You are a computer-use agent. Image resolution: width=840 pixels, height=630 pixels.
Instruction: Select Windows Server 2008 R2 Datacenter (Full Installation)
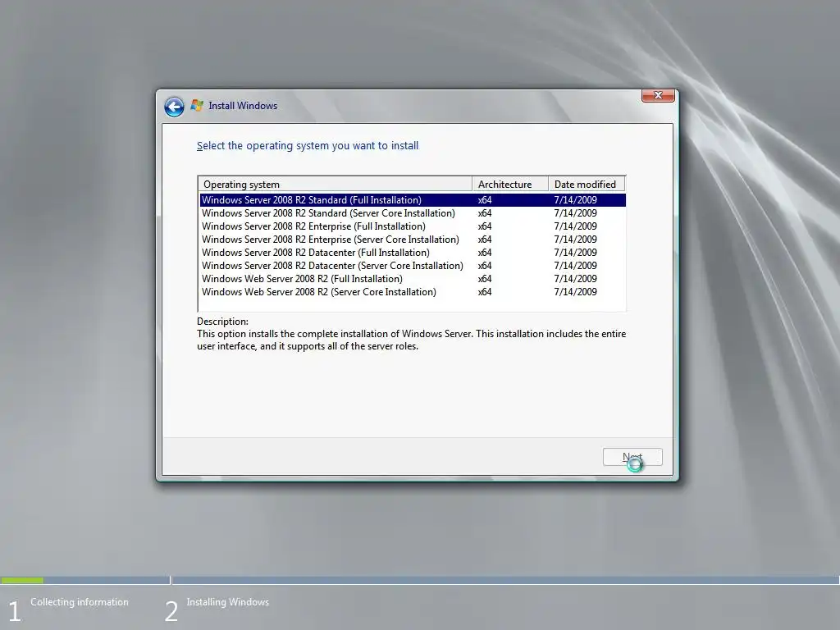click(x=413, y=253)
